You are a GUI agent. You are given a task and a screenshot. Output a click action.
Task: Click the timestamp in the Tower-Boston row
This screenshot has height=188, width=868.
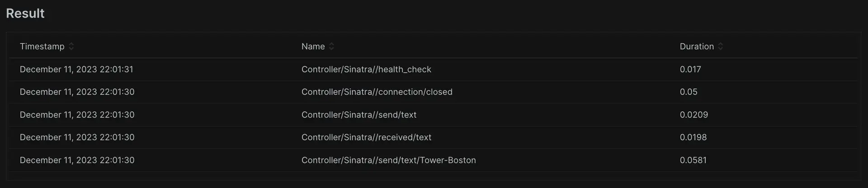77,160
